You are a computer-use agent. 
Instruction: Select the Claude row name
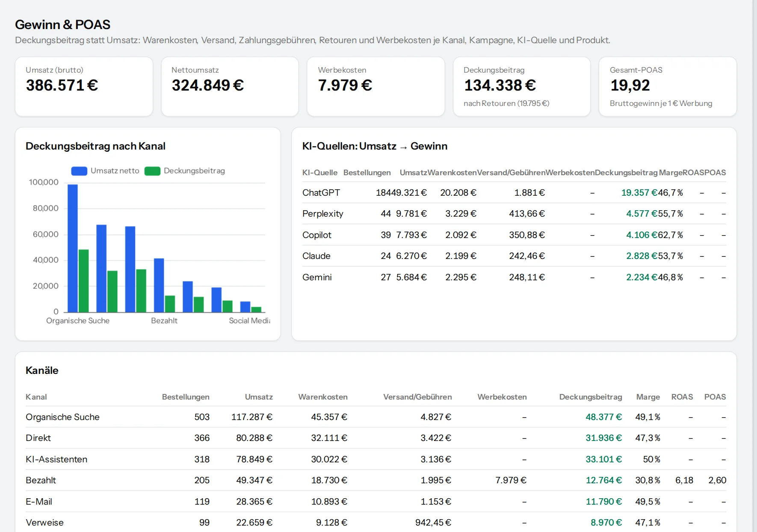coord(316,256)
